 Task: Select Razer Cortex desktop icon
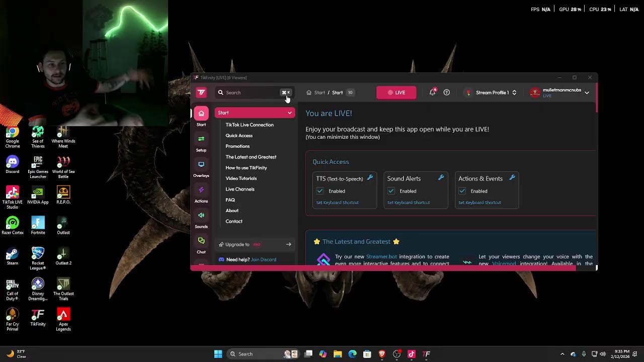pyautogui.click(x=13, y=226)
